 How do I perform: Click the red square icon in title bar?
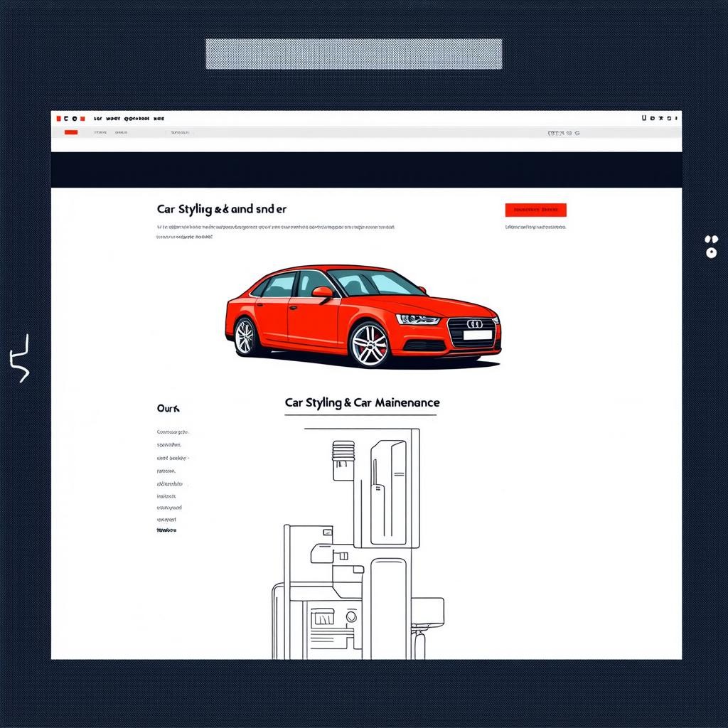(x=58, y=119)
